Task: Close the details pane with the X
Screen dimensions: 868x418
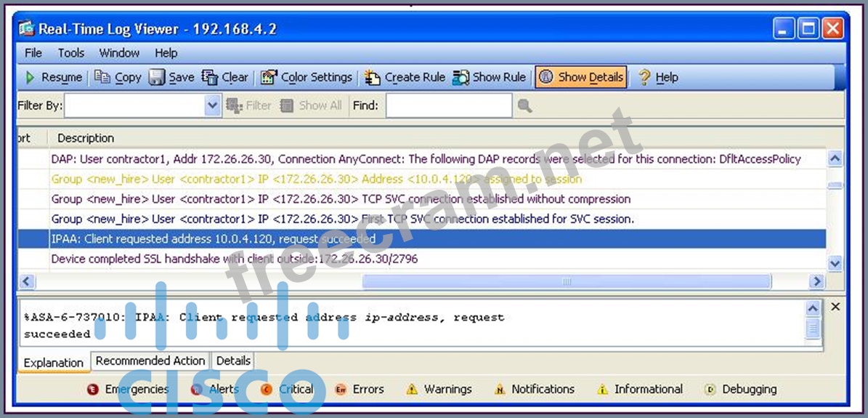Action: (x=835, y=307)
